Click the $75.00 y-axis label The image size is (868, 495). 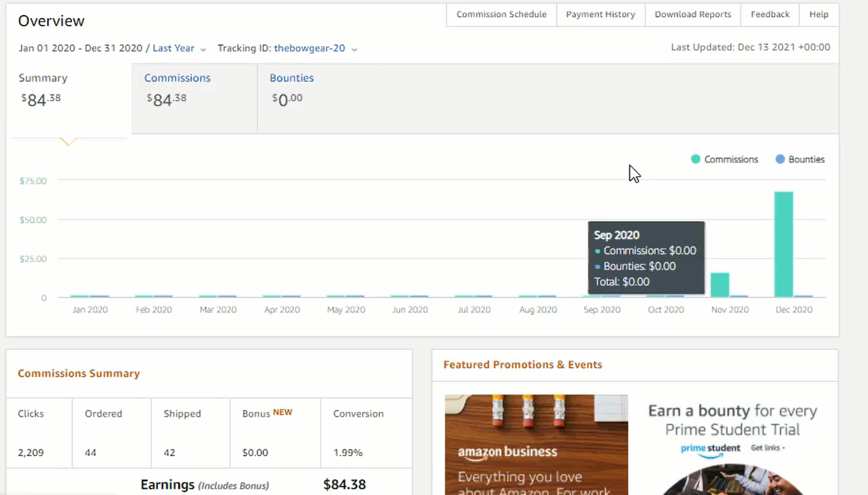tap(33, 181)
